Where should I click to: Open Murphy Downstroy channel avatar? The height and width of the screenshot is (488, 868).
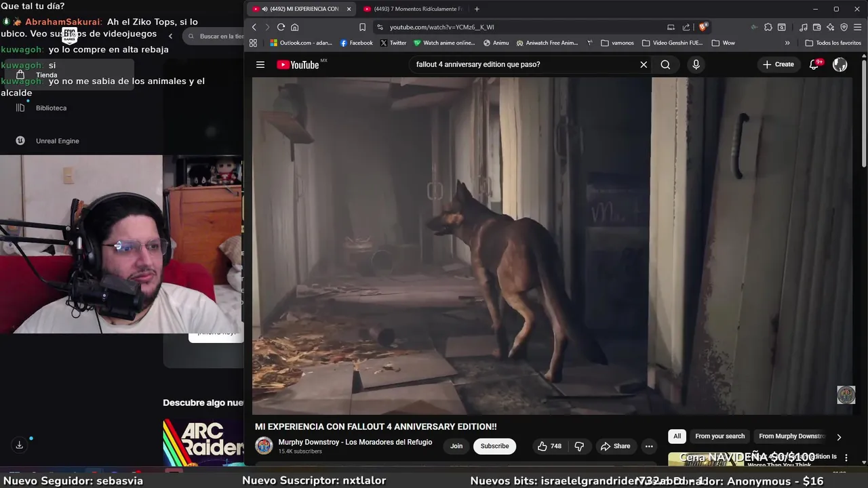tap(264, 445)
